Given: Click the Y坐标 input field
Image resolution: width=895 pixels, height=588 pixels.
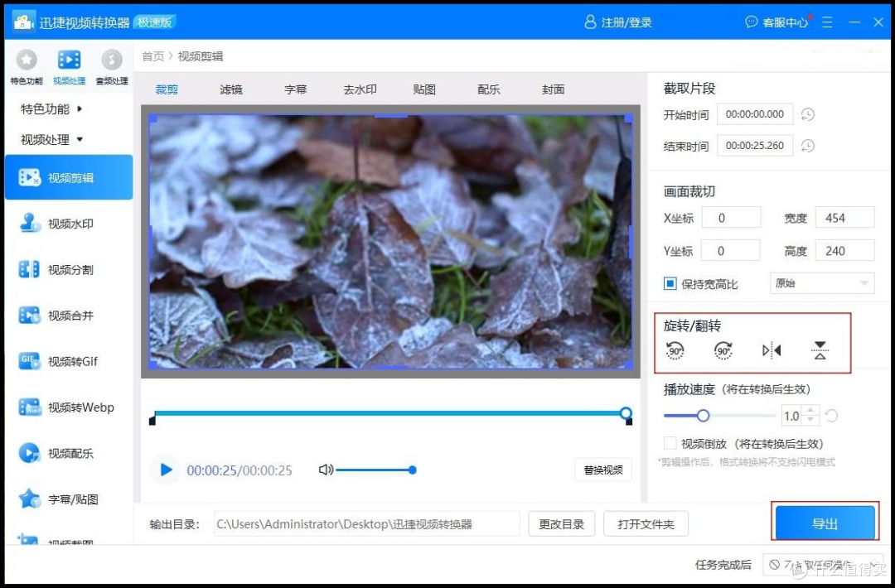Looking at the screenshot, I should click(731, 251).
